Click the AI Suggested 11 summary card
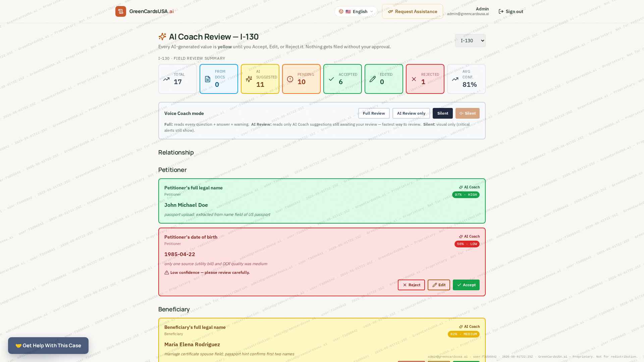The image size is (644, 362). 260,79
